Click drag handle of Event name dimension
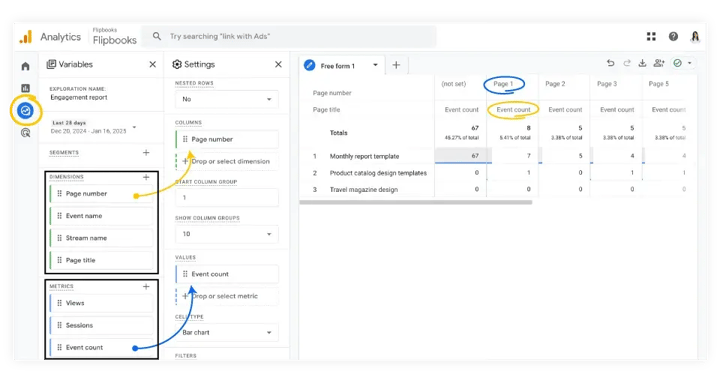720x383 pixels. [x=59, y=216]
